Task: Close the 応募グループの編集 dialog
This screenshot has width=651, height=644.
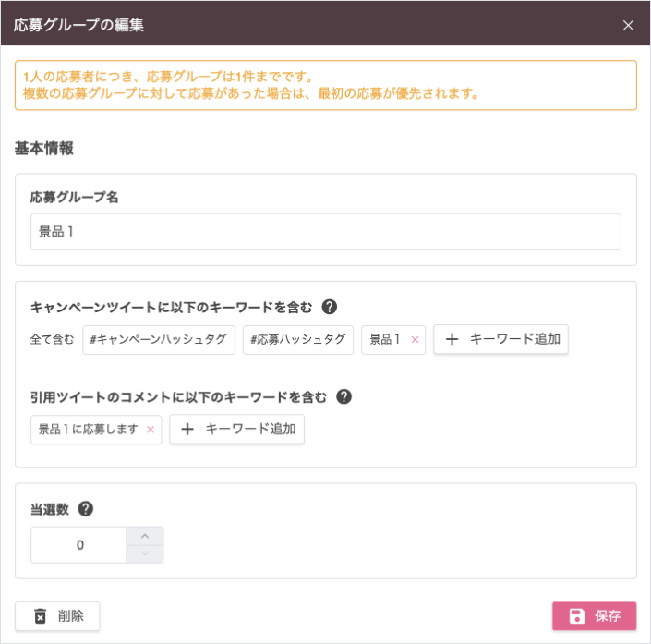Action: (x=628, y=25)
